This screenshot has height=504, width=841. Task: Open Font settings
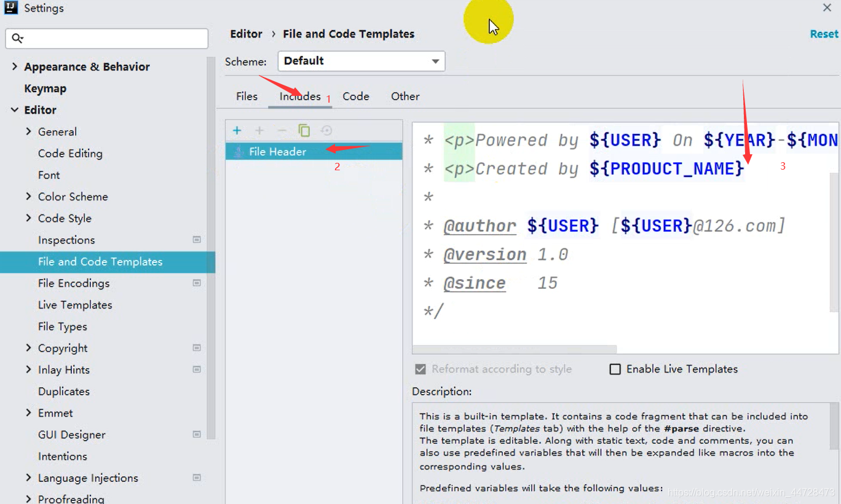(49, 175)
